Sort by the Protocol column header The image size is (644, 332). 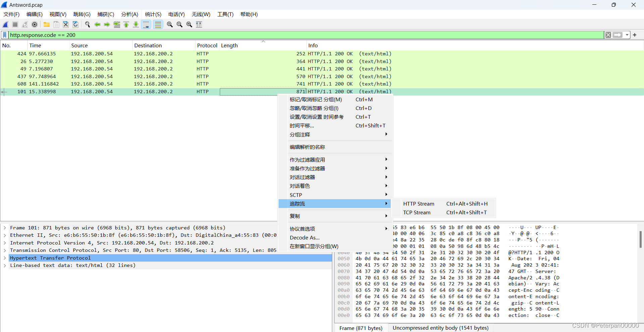[x=207, y=46]
